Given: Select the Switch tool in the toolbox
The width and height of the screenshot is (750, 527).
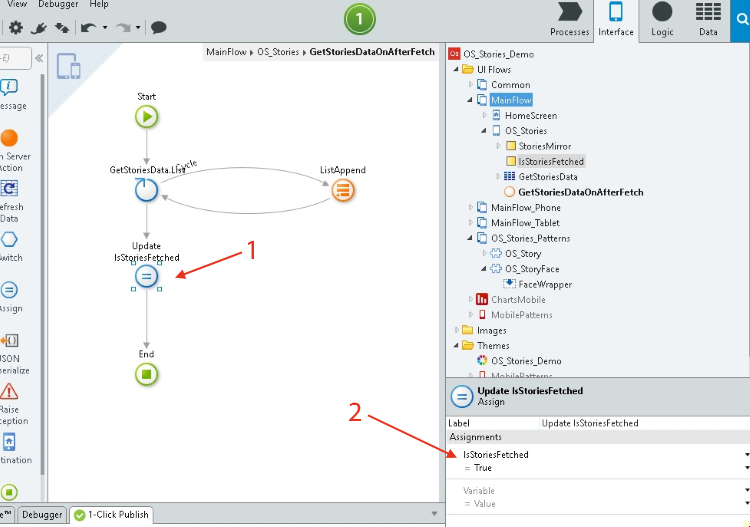Looking at the screenshot, I should pos(8,240).
